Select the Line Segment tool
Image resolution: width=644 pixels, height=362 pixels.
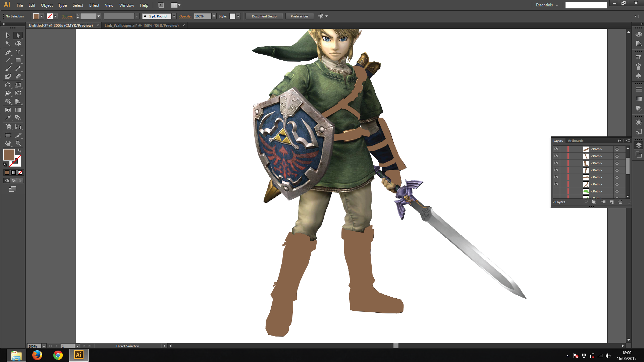click(8, 61)
